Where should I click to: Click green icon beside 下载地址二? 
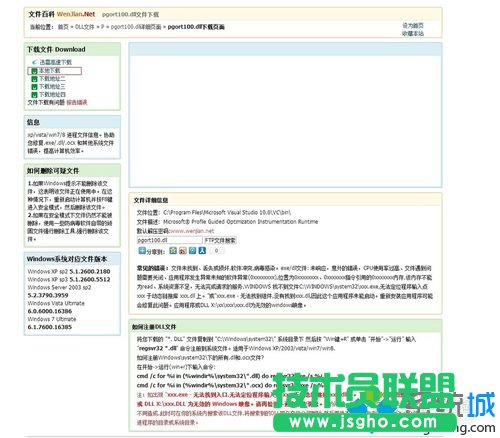(x=34, y=79)
